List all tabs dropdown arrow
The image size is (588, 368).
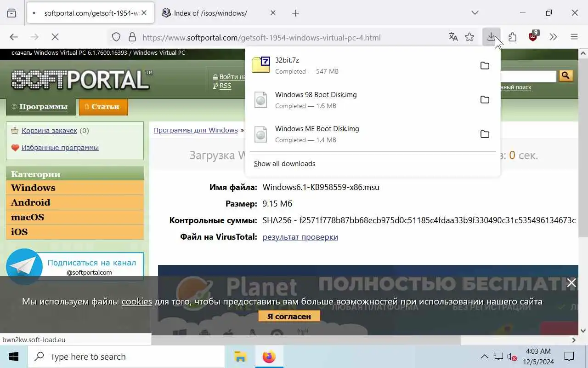[475, 13]
